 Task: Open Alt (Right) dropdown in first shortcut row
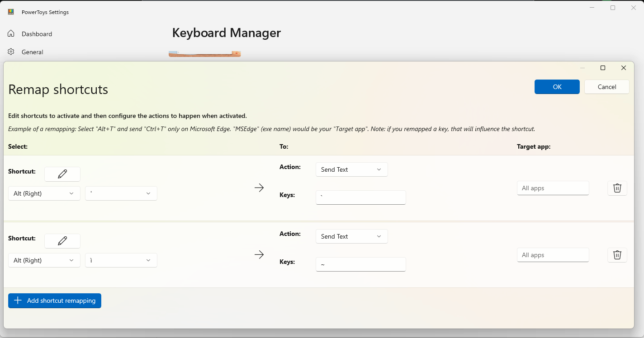pos(44,193)
